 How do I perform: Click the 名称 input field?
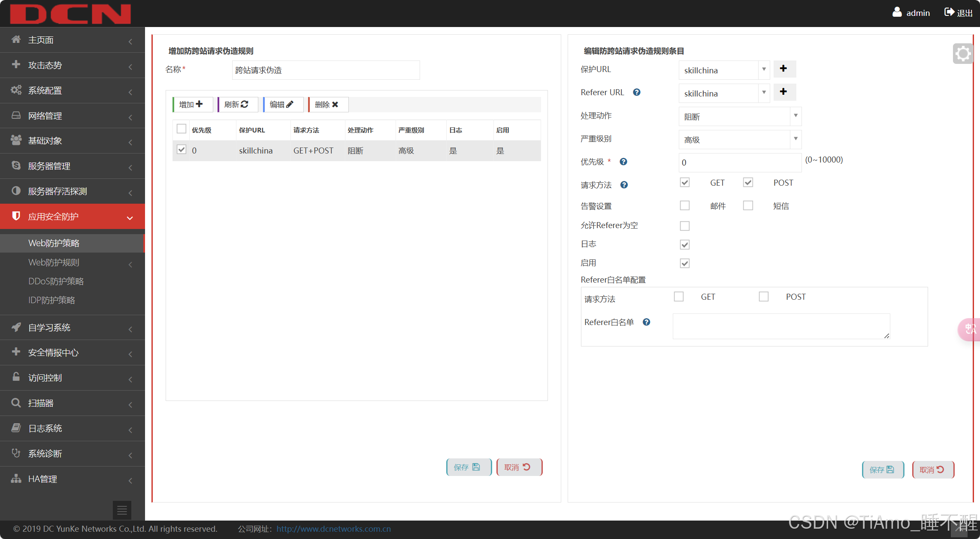(326, 70)
